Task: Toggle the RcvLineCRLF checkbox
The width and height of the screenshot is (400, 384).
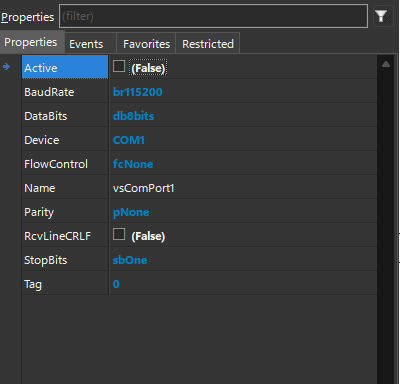Action: pyautogui.click(x=119, y=234)
